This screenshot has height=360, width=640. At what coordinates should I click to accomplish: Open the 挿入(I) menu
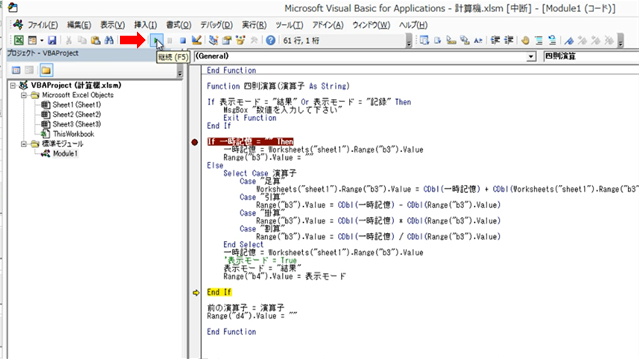click(x=145, y=25)
